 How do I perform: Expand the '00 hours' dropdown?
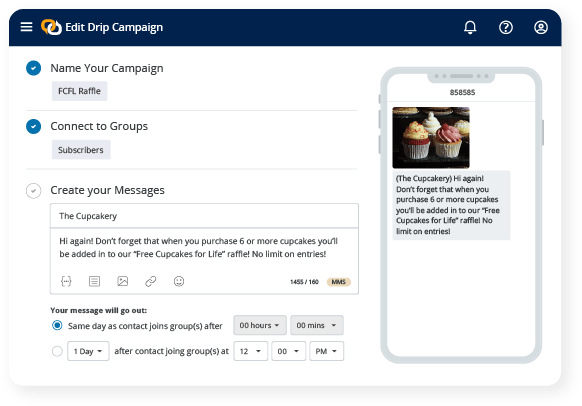click(260, 325)
